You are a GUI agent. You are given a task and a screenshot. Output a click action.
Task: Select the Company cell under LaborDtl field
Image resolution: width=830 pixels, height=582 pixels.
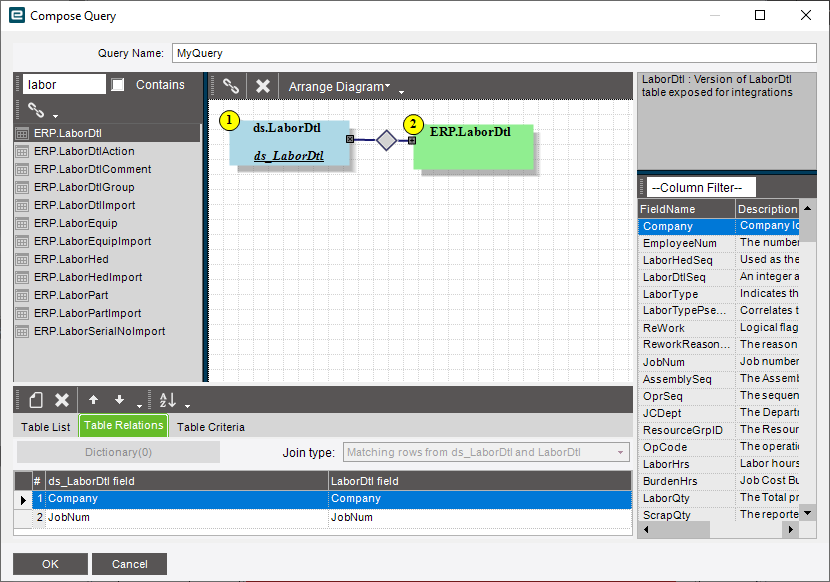point(480,499)
